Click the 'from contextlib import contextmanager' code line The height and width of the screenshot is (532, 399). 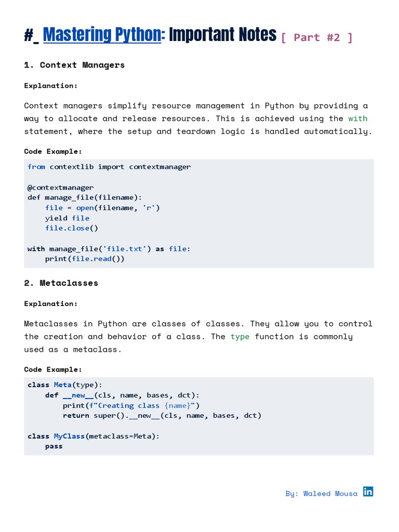pyautogui.click(x=109, y=167)
